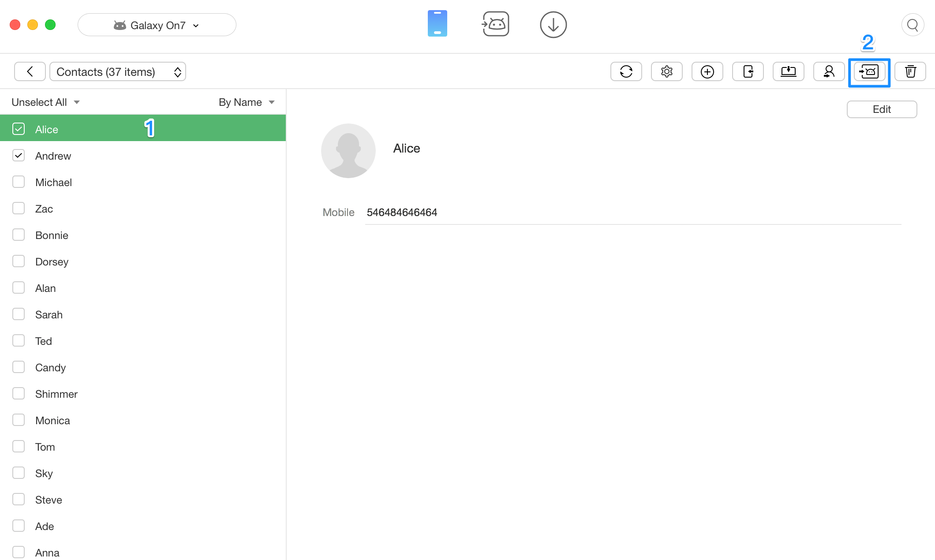The width and height of the screenshot is (935, 560).
Task: Select the Steve contact name
Action: [x=49, y=500]
